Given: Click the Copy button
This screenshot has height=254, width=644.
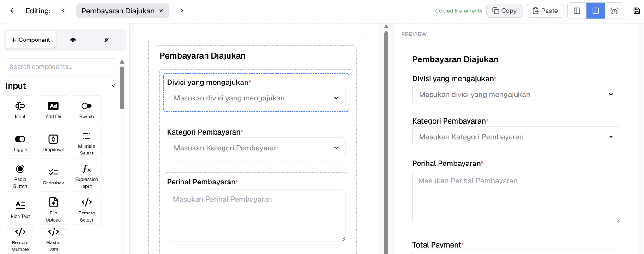Looking at the screenshot, I should pos(504,11).
